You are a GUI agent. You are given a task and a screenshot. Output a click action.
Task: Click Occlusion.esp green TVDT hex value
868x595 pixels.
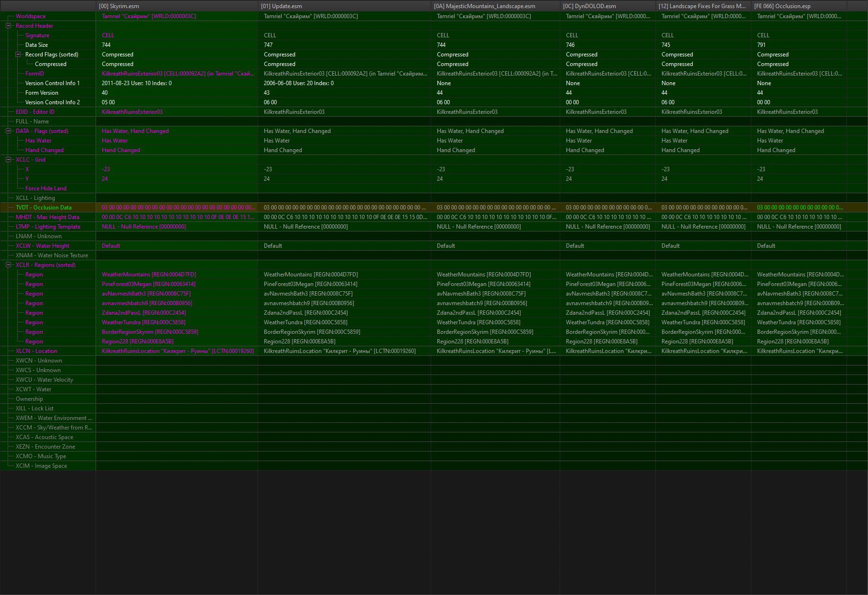pos(800,208)
